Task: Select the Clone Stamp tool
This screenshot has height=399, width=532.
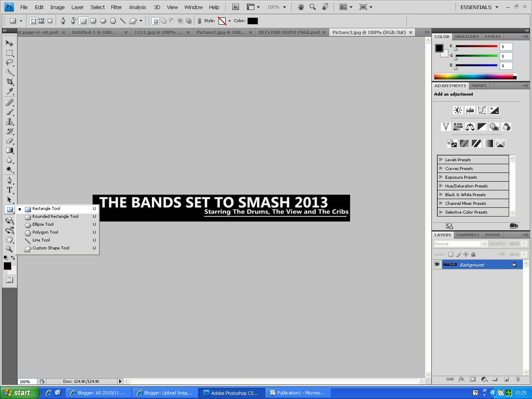Action: (9, 121)
